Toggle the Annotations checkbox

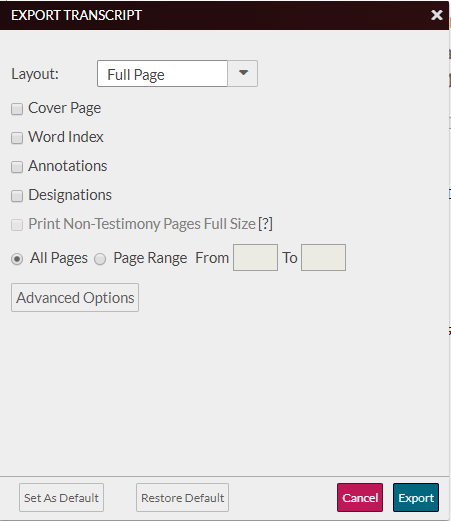17,167
